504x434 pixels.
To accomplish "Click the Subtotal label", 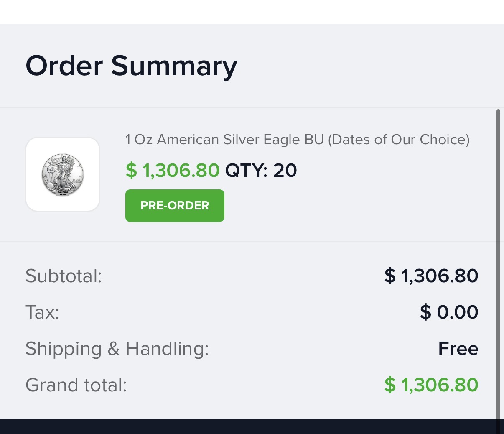I will (64, 276).
